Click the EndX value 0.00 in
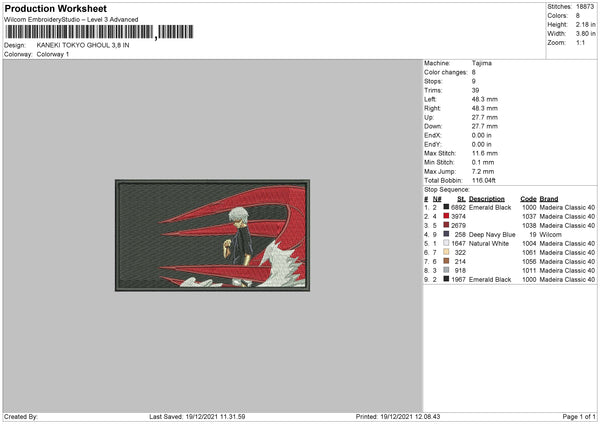600x424 pixels. coord(482,135)
